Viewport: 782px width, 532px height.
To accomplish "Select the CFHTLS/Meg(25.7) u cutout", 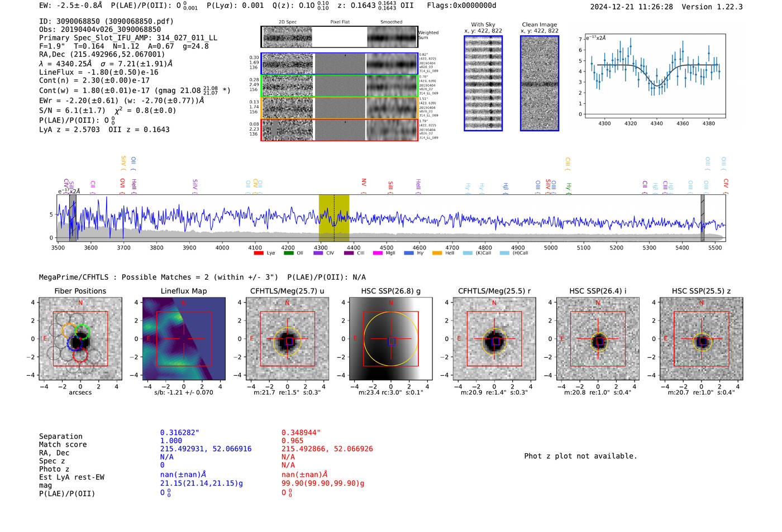I will 288,339.
